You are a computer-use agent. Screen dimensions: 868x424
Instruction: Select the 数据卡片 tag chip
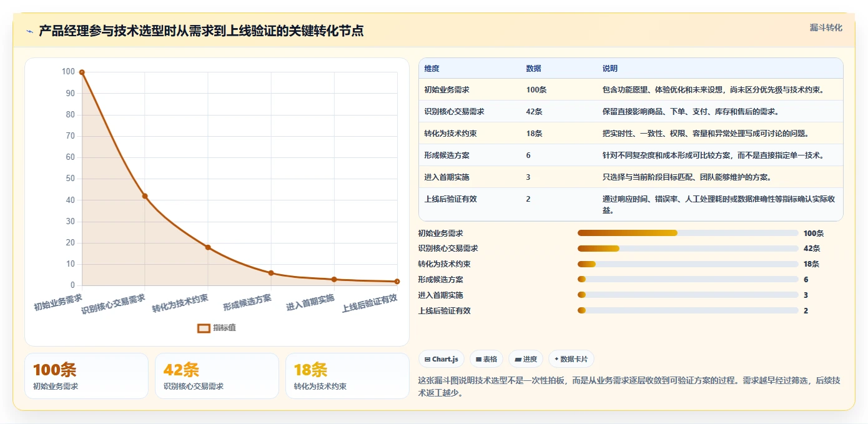571,359
